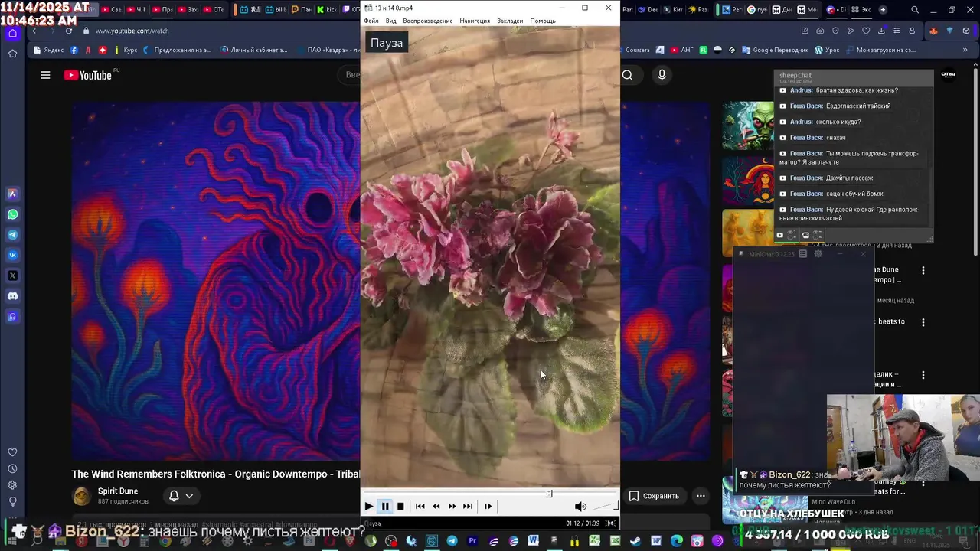Set the player volume slider level

pyautogui.click(x=606, y=507)
